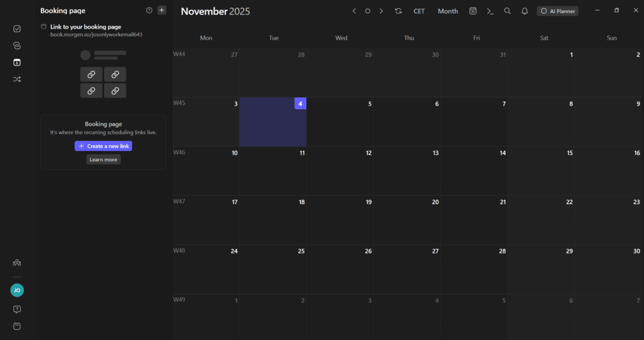The width and height of the screenshot is (644, 340).
Task: Open the JO account avatar
Action: coord(17,290)
